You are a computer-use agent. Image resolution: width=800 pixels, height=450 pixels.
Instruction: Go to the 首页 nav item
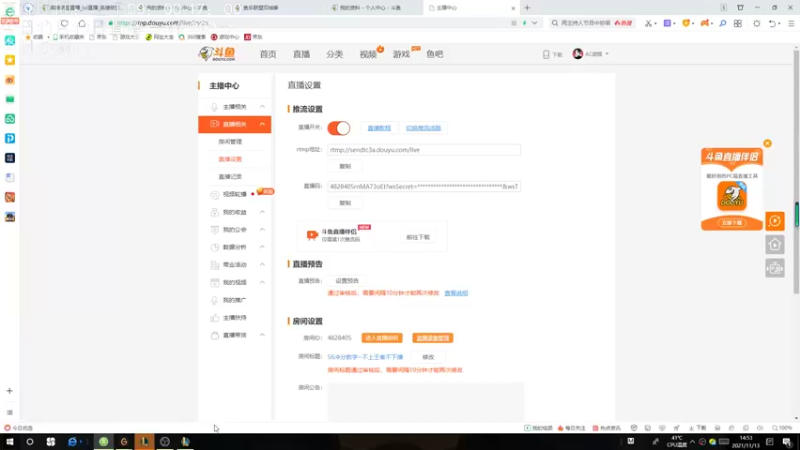tap(268, 54)
